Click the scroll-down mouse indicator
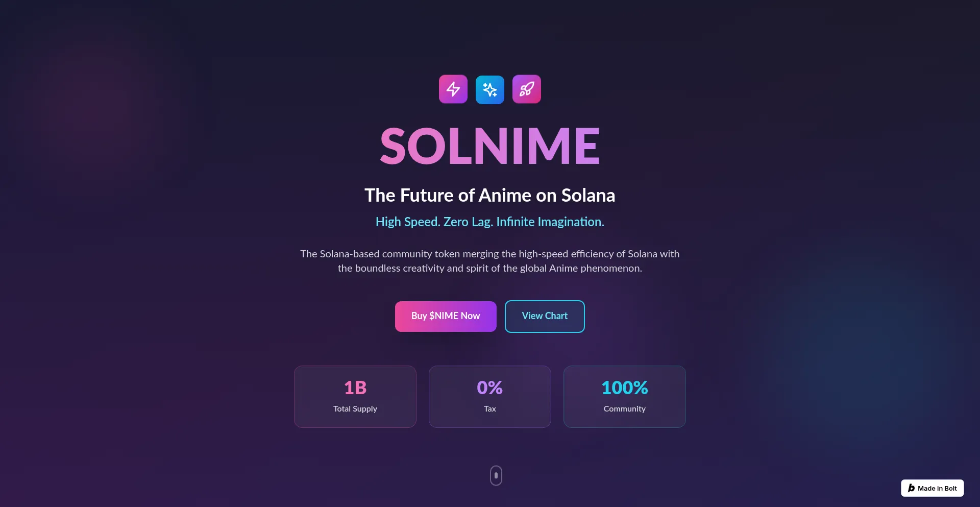Viewport: 980px width, 507px height. pos(496,475)
